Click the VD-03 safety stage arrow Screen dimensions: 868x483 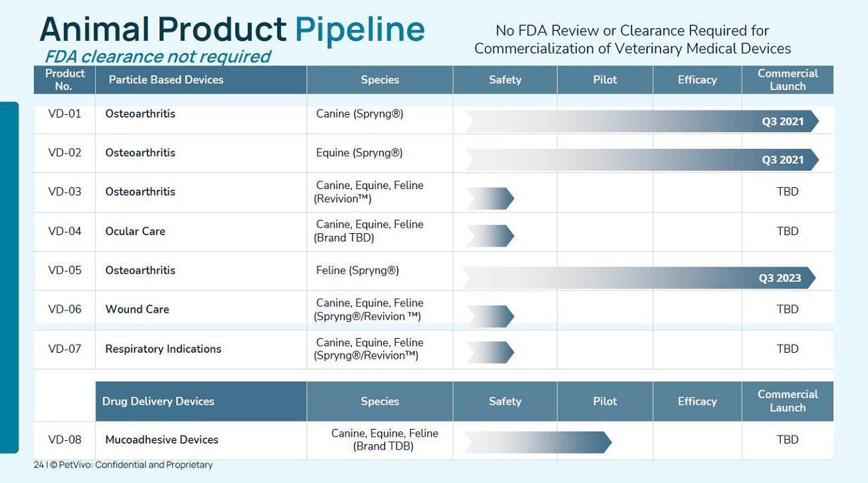click(x=490, y=198)
